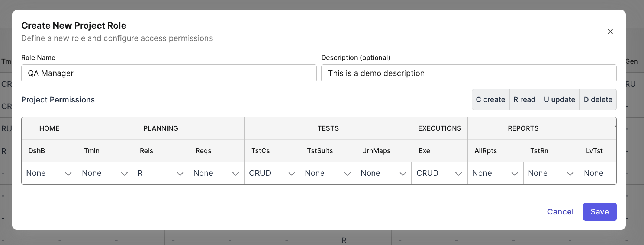Click the 'Role Name' field label
This screenshot has height=245, width=644.
pos(38,58)
